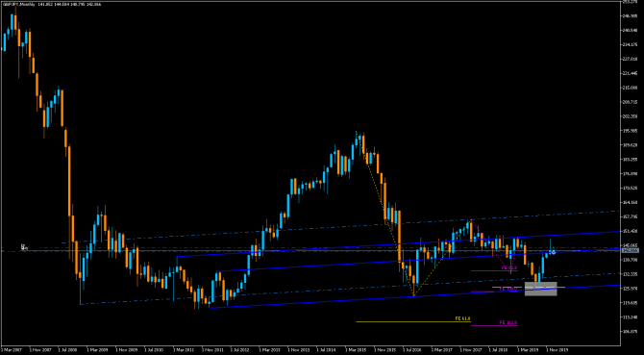Click the small label icon on red line
Screen dimensions: 644x355
click(24, 247)
